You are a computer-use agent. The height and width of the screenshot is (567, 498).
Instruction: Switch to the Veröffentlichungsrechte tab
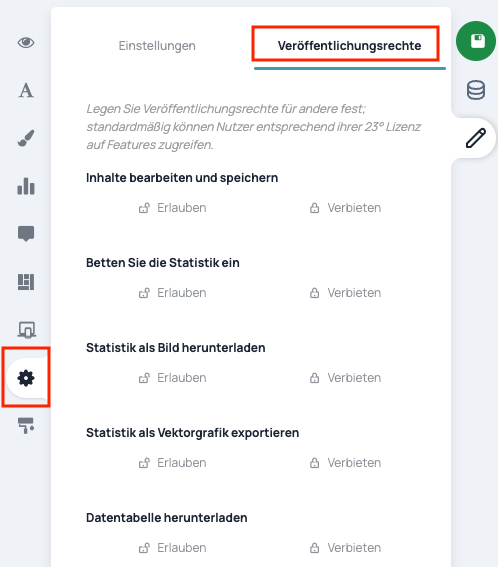click(x=349, y=46)
